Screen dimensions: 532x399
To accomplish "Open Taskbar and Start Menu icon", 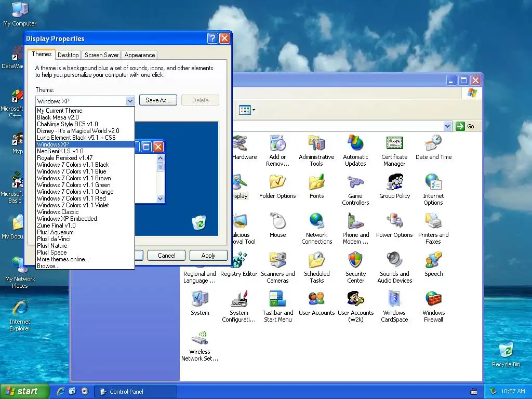I will click(277, 299).
